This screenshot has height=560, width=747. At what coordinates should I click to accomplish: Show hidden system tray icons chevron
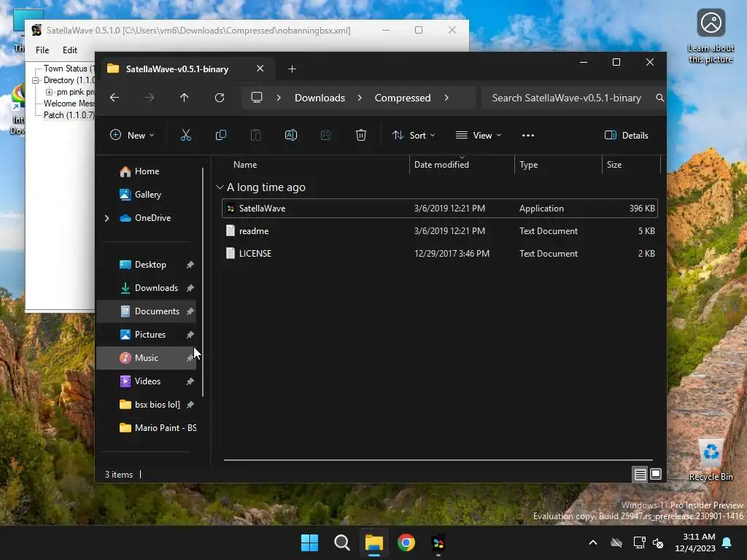[593, 542]
